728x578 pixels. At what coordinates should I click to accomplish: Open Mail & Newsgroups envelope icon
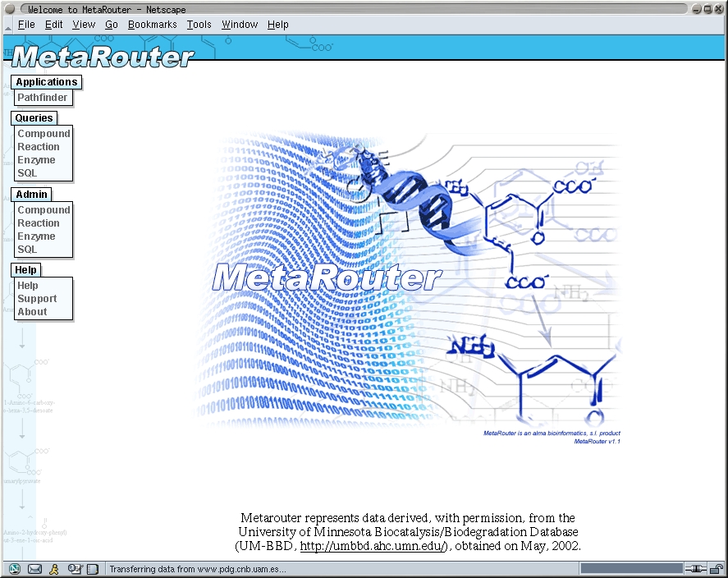(x=34, y=569)
